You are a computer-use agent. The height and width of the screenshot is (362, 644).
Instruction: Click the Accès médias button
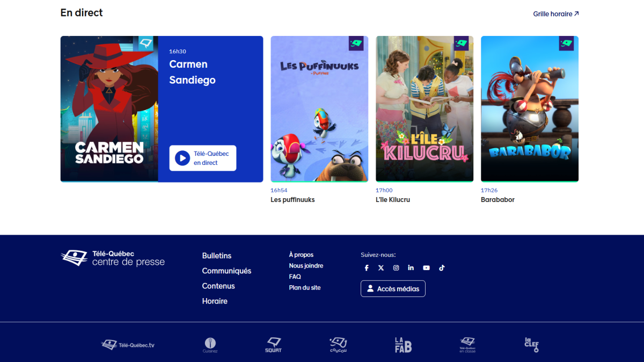pyautogui.click(x=393, y=289)
